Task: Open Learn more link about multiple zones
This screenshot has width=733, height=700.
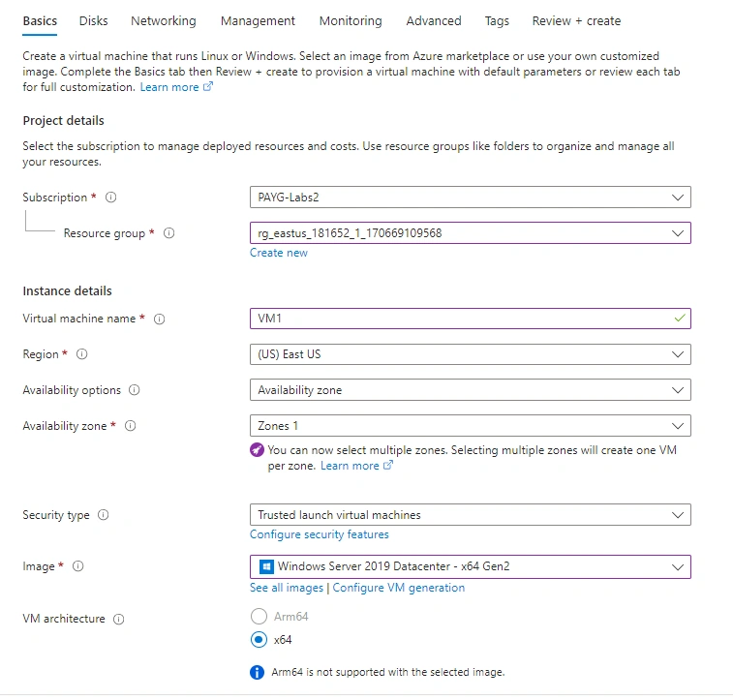Action: tap(350, 466)
